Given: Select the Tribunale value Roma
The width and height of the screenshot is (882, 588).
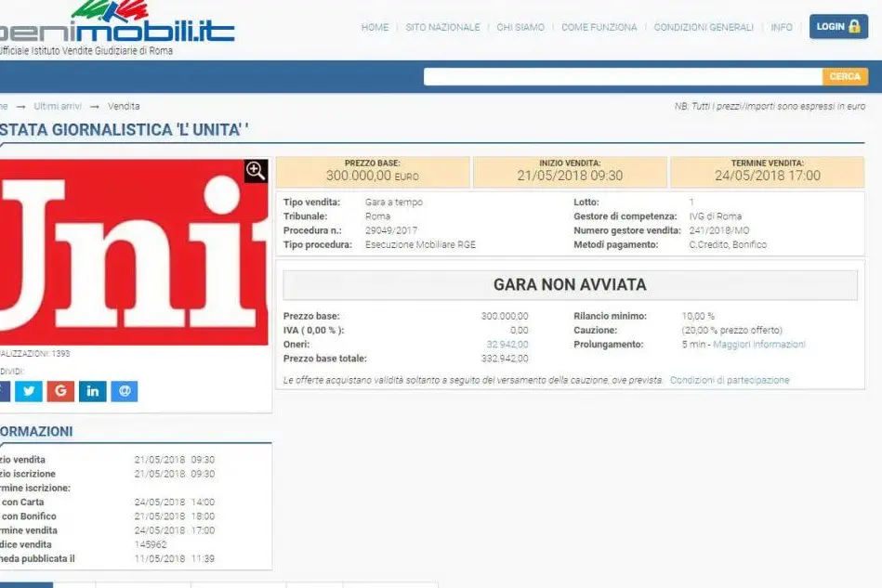Looking at the screenshot, I should (x=377, y=216).
